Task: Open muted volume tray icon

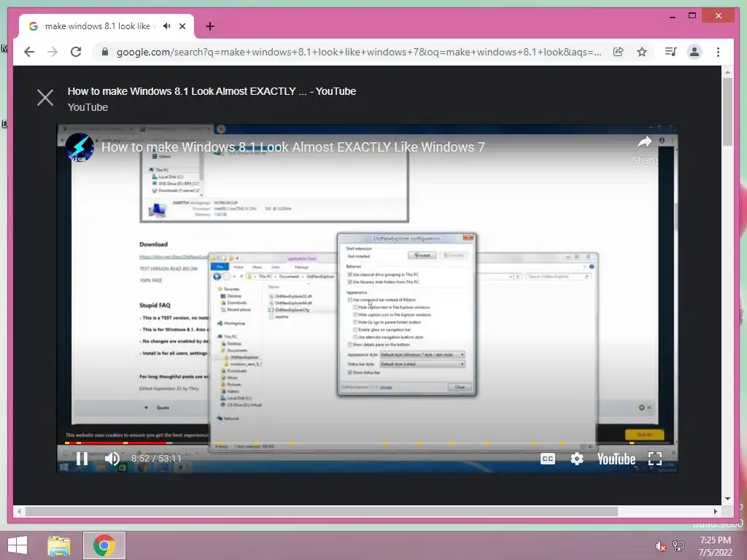Action: coord(660,547)
